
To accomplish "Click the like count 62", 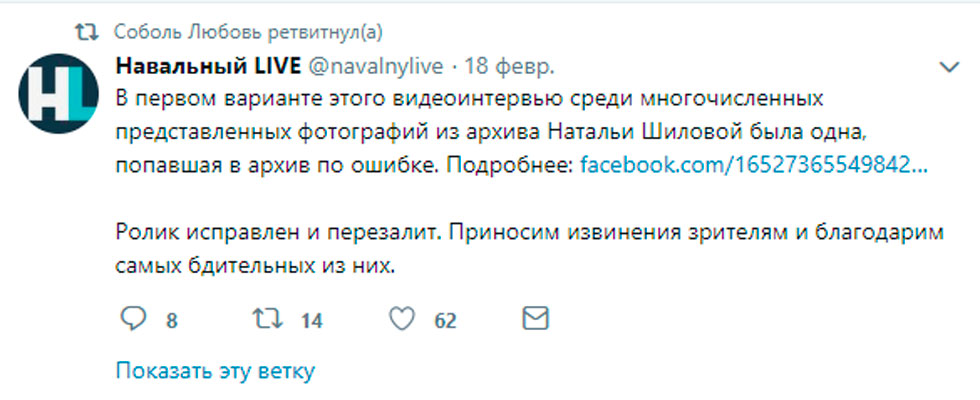I will [x=445, y=321].
